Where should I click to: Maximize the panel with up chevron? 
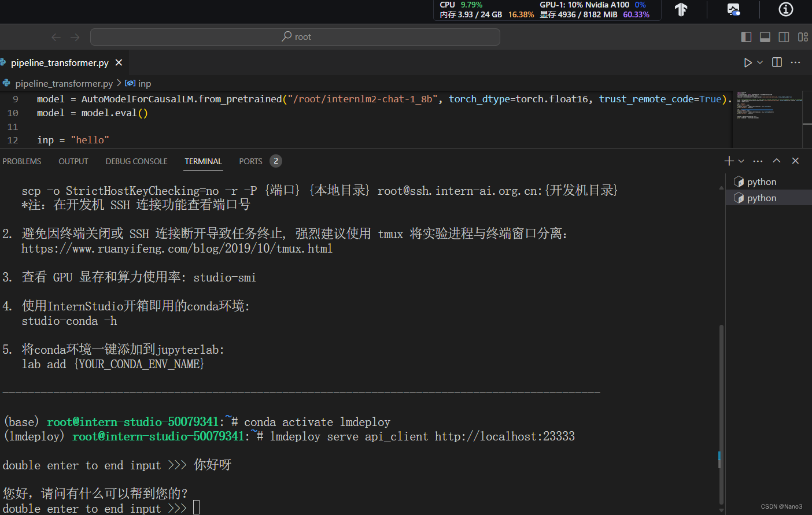coord(777,161)
